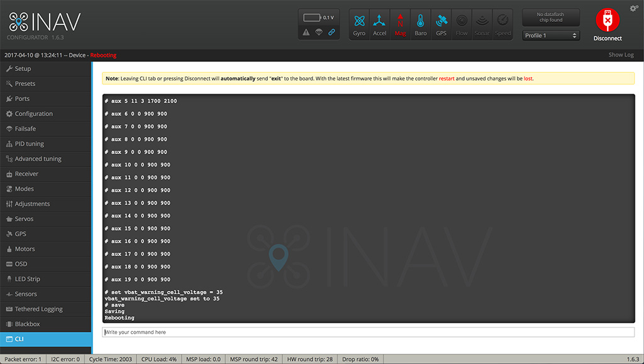Click the Show Log link
Image resolution: width=644 pixels, height=364 pixels.
(621, 55)
